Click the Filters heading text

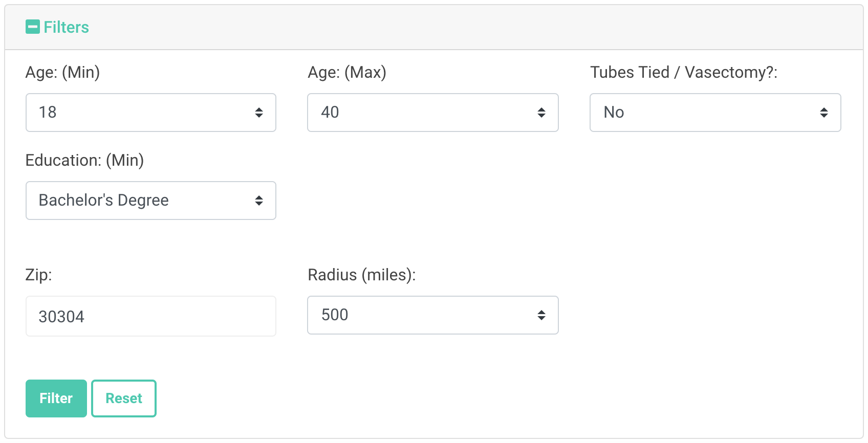click(67, 27)
